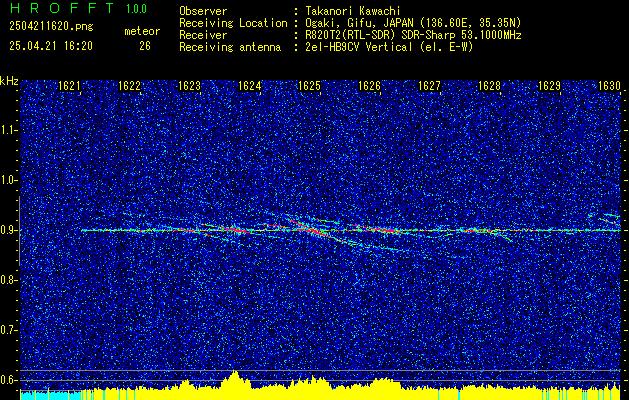The height and width of the screenshot is (400, 629).
Task: Click the 0.8 kHz axis label
Action: click(x=8, y=280)
